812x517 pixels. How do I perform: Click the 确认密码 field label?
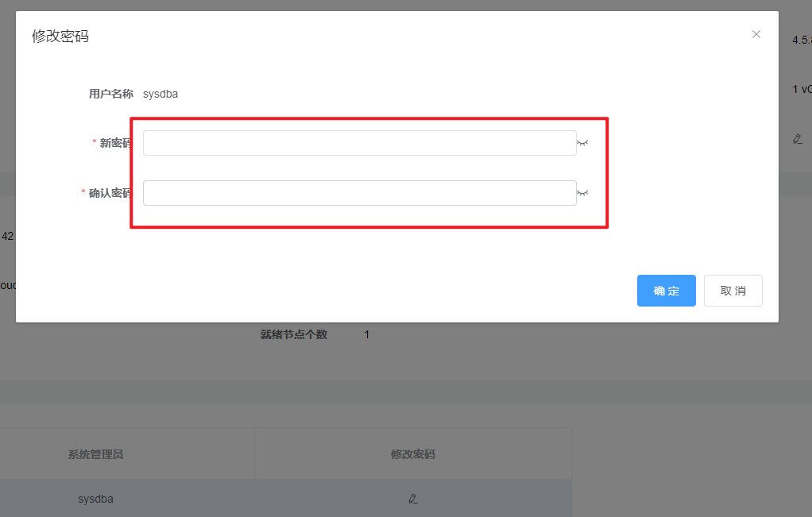click(110, 193)
